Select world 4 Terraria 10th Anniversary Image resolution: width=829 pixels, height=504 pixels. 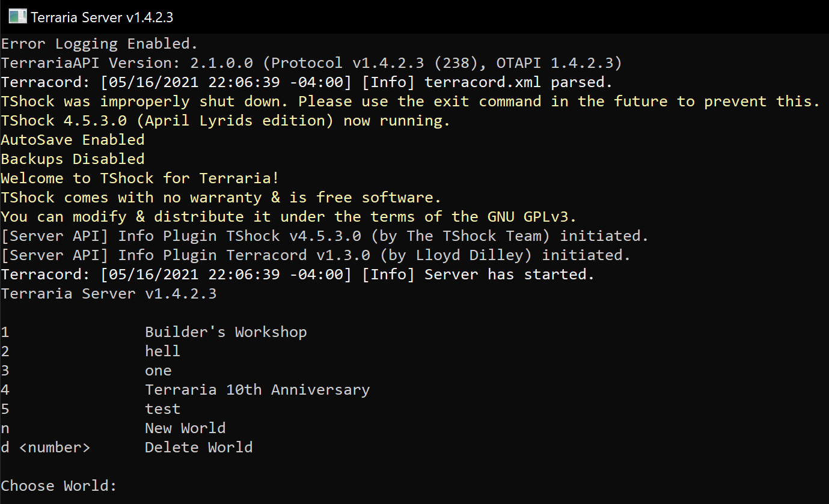click(257, 389)
